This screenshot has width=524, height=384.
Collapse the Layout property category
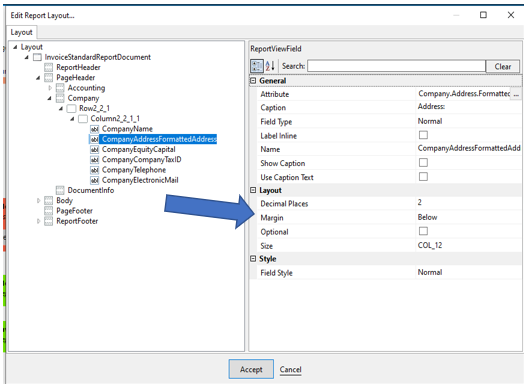pos(253,190)
